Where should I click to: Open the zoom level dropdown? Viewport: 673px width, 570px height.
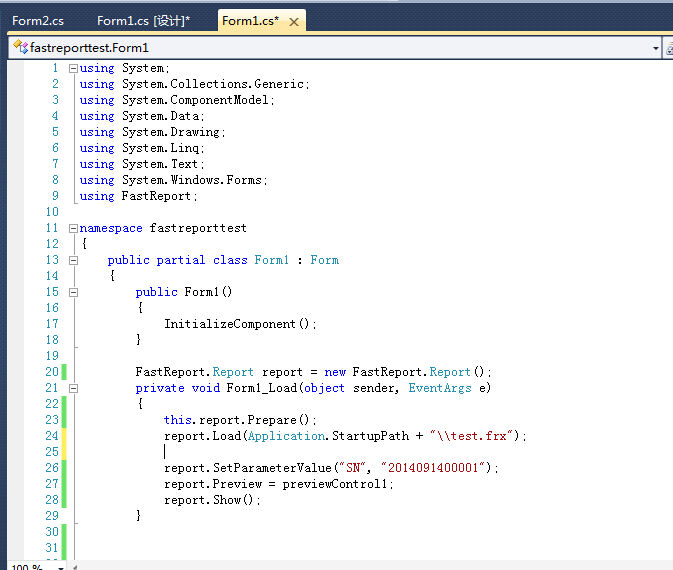[61, 567]
